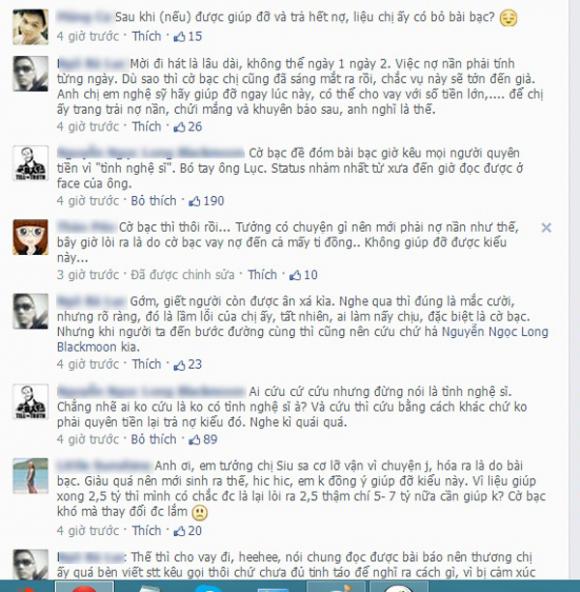
Task: Click Thích on the comment with 23 likes
Action: (x=147, y=365)
